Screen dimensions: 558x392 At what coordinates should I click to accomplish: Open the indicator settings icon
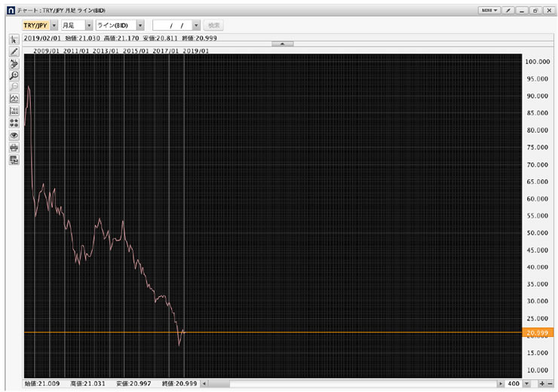point(14,111)
